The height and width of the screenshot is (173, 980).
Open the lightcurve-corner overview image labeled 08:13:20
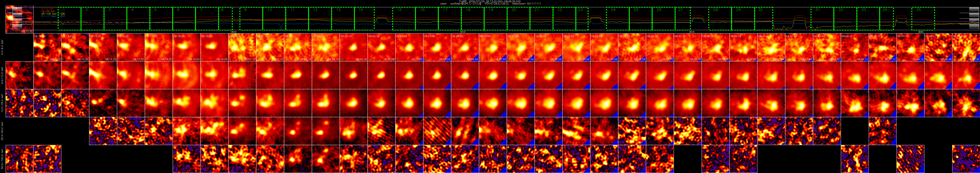pyautogui.click(x=19, y=19)
